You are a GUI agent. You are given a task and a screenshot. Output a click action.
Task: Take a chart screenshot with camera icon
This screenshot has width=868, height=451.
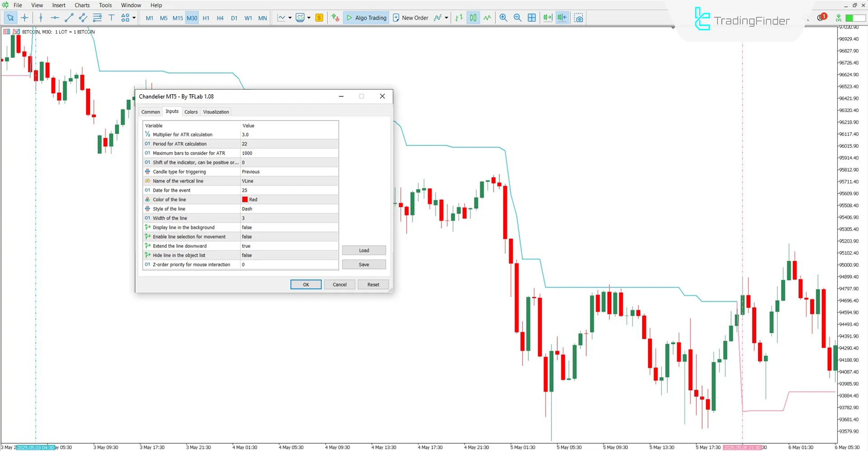coord(579,18)
